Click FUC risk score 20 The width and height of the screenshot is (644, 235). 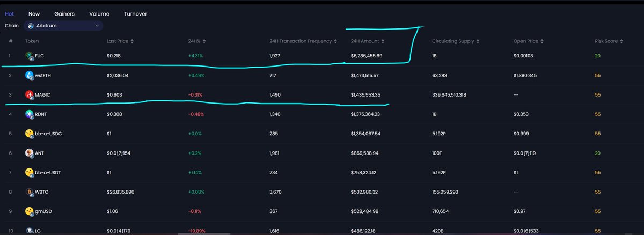pyautogui.click(x=598, y=56)
